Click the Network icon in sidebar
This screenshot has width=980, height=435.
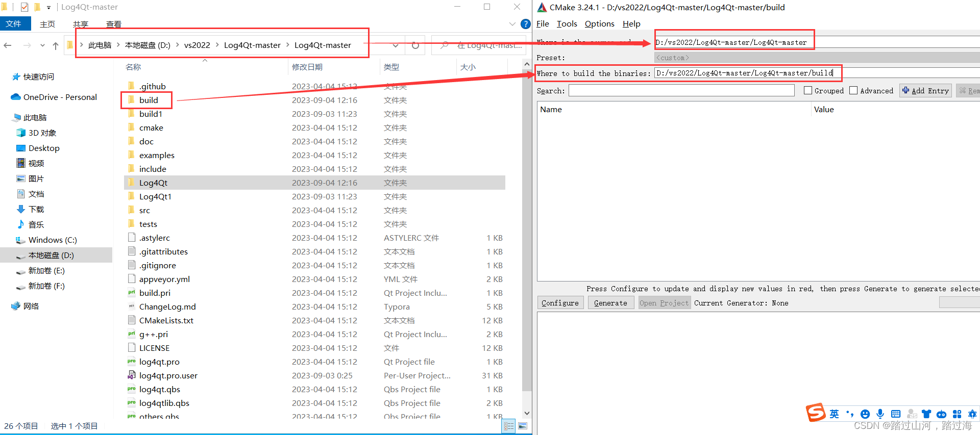(x=15, y=306)
